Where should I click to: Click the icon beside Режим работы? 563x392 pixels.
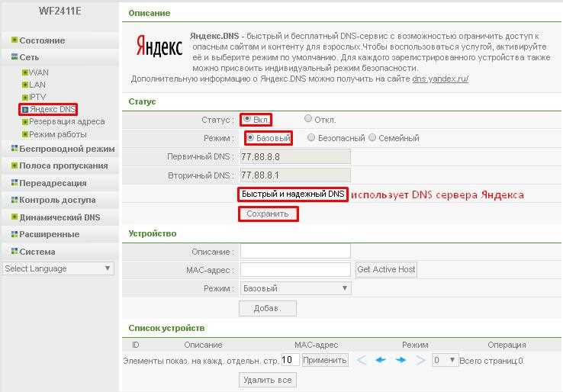pos(24,134)
